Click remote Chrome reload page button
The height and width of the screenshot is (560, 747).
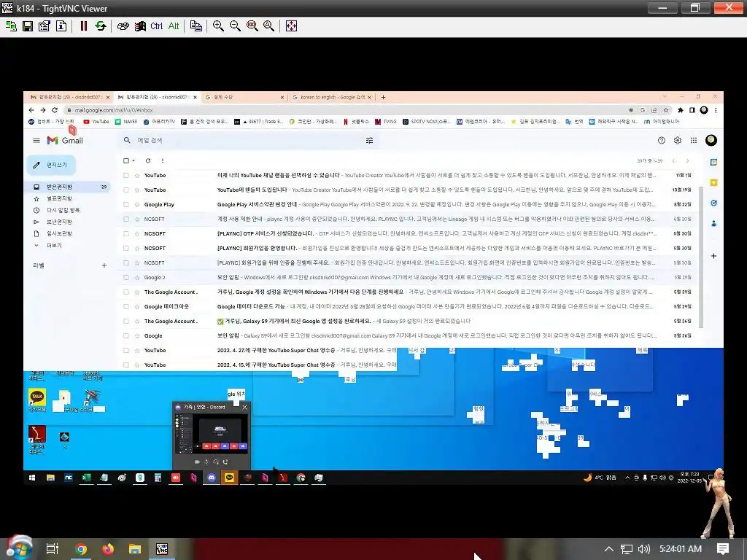pos(55,110)
